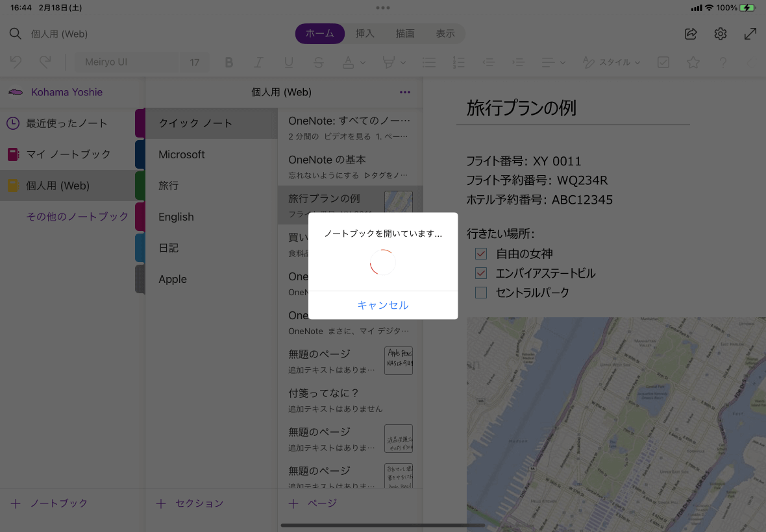Open the English section
The height and width of the screenshot is (532, 766).
coord(211,217)
